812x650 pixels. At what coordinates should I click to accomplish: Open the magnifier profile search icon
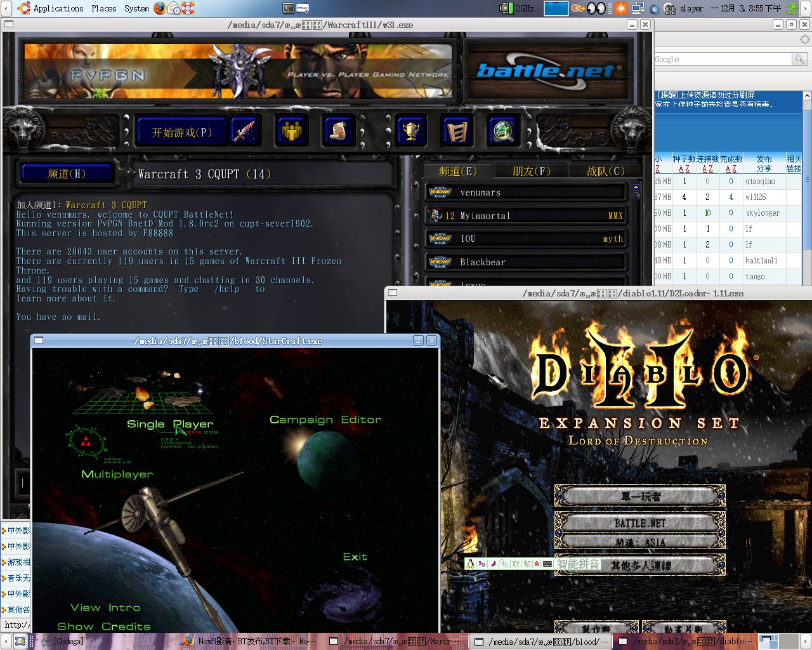coord(503,132)
